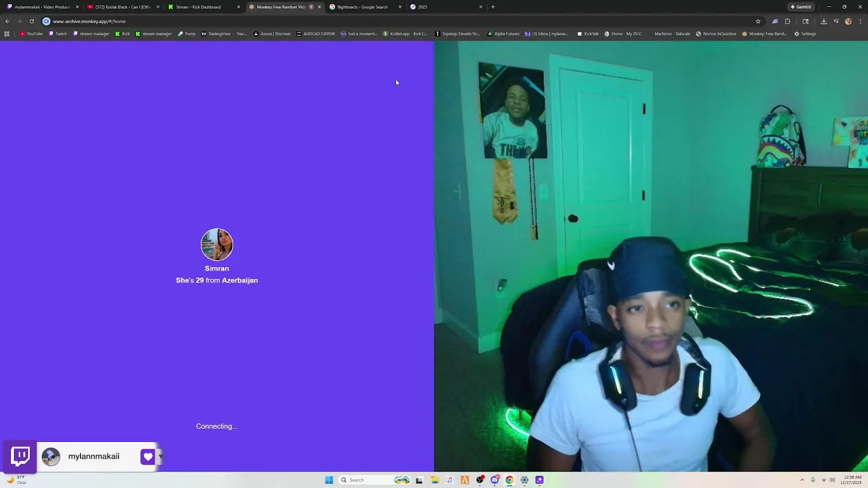868x488 pixels.
Task: Switch to the mylannmakaii Video Producer tab
Action: point(42,7)
